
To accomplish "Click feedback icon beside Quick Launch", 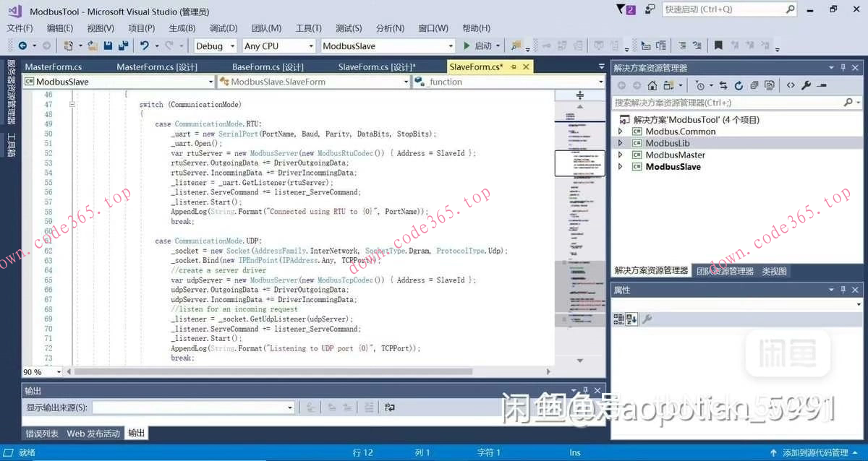I will (x=650, y=9).
